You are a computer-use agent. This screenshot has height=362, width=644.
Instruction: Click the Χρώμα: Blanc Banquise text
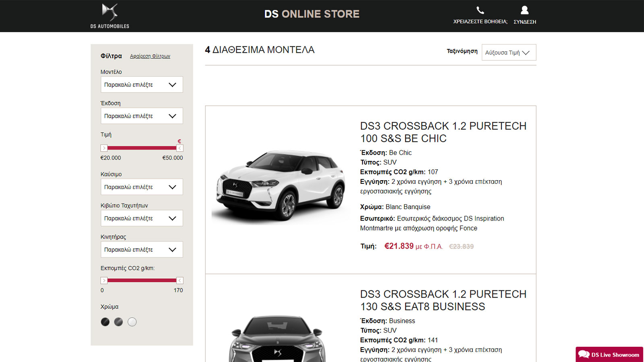tap(395, 207)
